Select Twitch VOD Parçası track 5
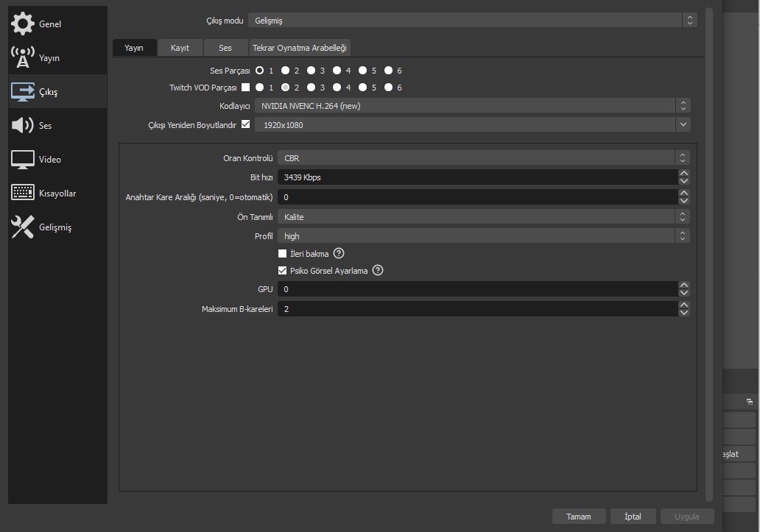The height and width of the screenshot is (532, 760). [362, 88]
